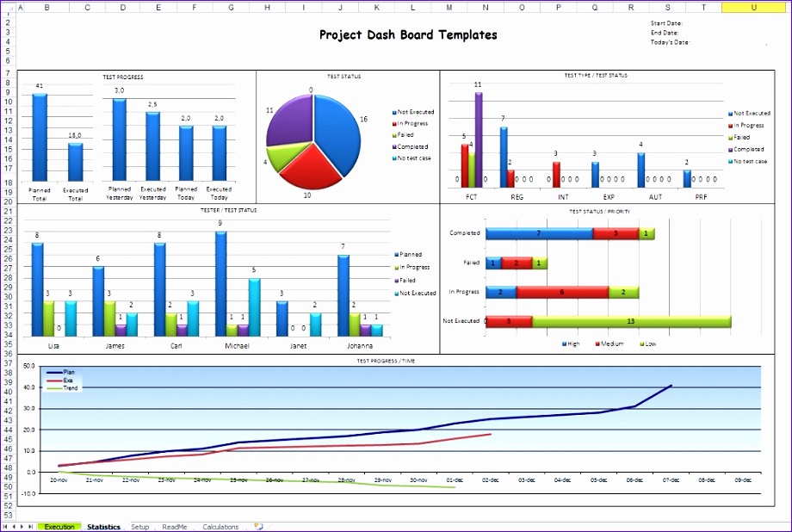Open the Setup sheet tab
Viewport: 792px width, 532px height.
pos(139,526)
